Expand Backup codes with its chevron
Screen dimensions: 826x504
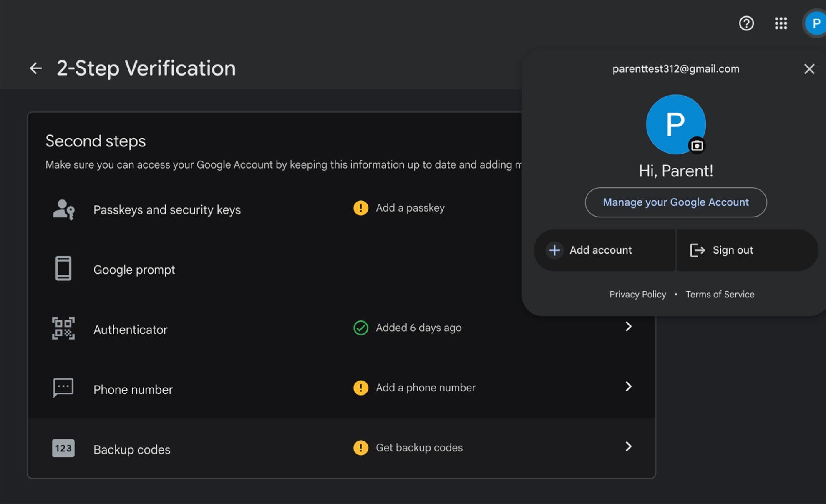628,447
